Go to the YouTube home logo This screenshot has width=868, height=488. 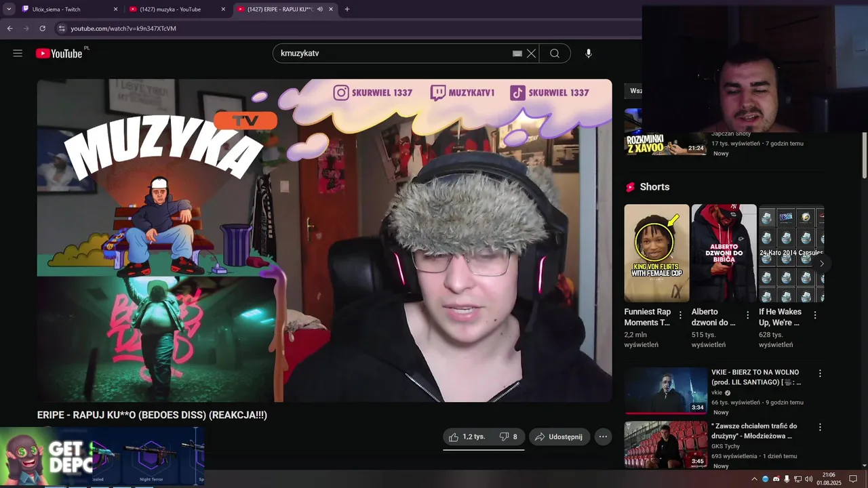[59, 54]
